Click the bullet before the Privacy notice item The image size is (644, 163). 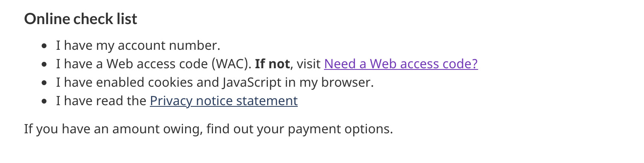pyautogui.click(x=44, y=102)
